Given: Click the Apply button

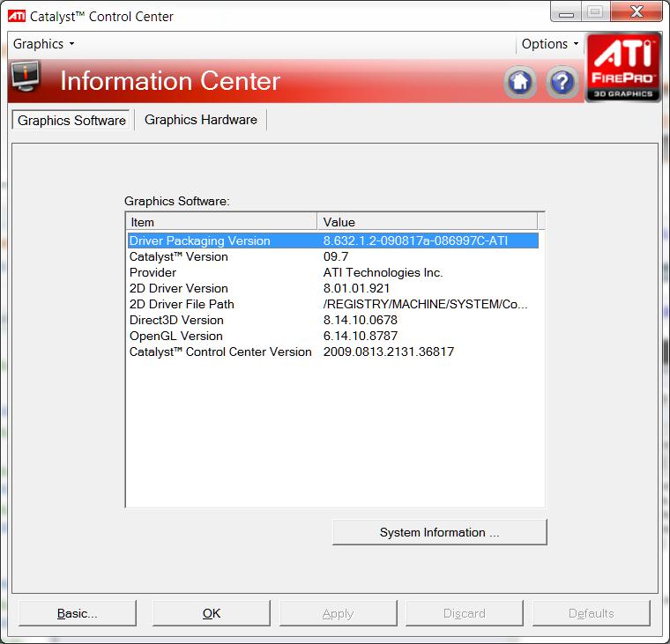Looking at the screenshot, I should point(338,613).
